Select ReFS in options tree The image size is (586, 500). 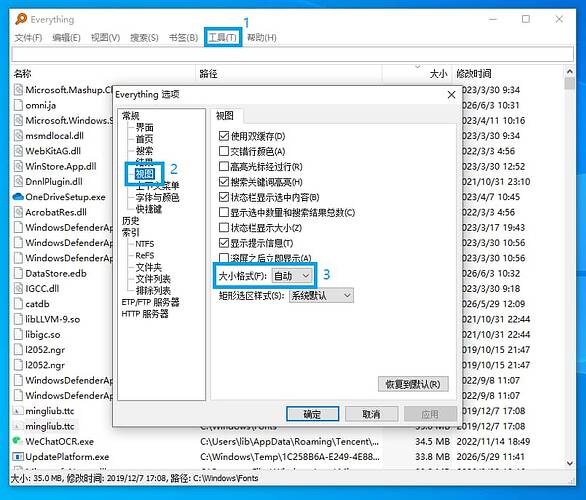coord(145,256)
